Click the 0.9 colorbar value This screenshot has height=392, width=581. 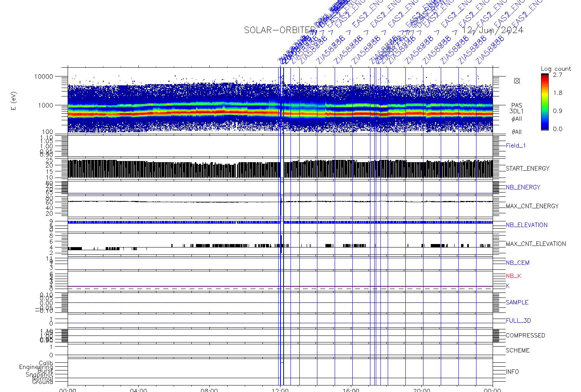(557, 111)
